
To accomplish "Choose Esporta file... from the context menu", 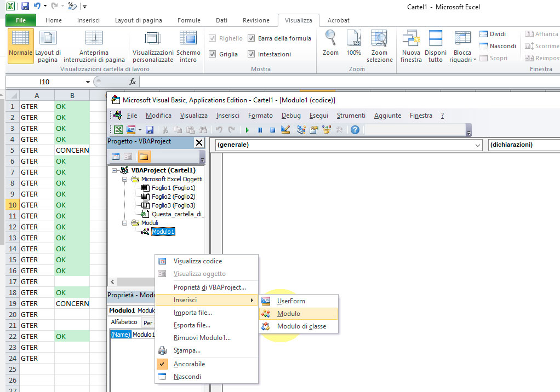I will tap(207, 325).
